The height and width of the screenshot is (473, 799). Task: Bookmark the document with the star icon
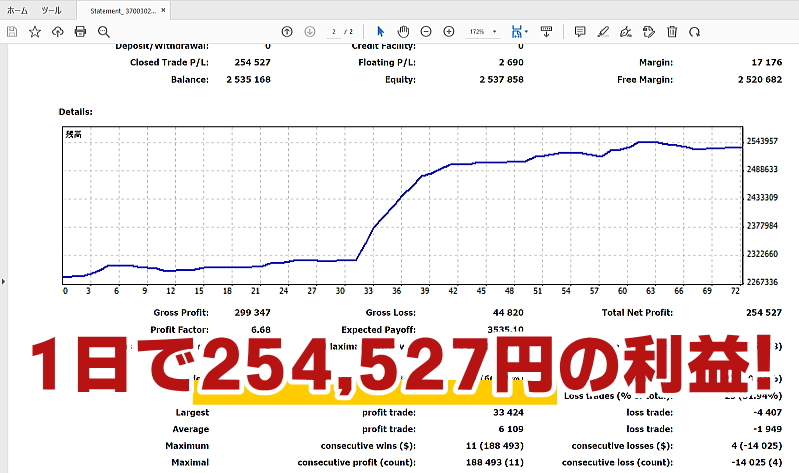coord(35,32)
